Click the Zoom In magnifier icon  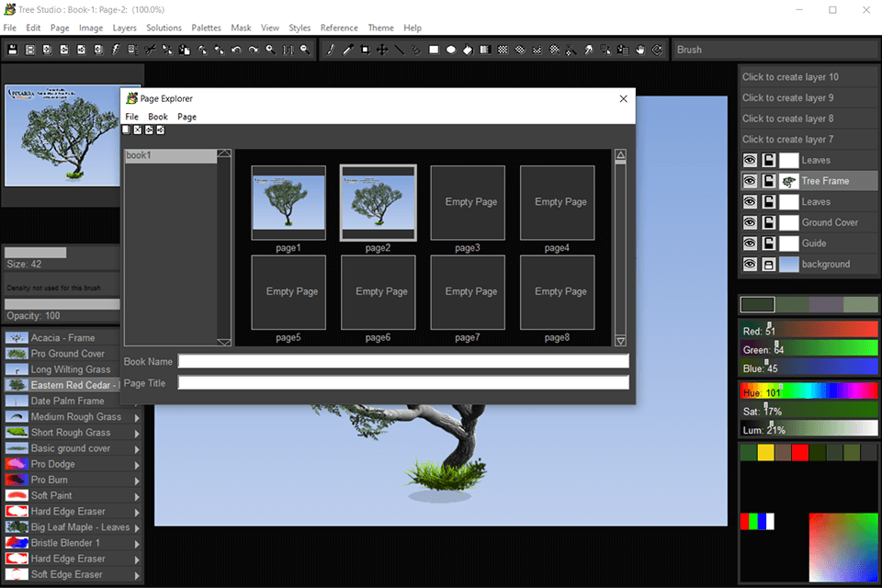270,50
